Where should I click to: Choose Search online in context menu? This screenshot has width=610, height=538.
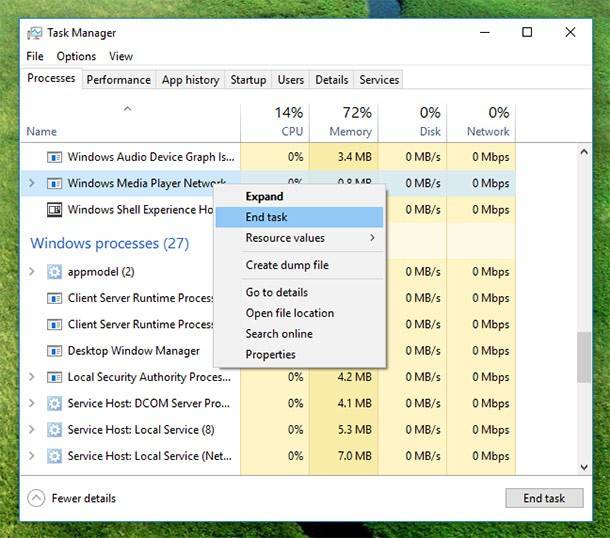[300, 334]
